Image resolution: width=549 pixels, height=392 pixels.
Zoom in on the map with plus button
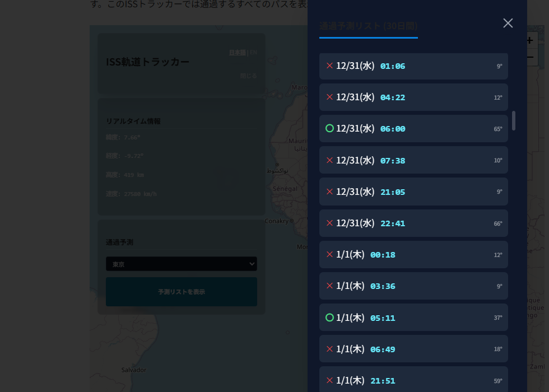[529, 40]
